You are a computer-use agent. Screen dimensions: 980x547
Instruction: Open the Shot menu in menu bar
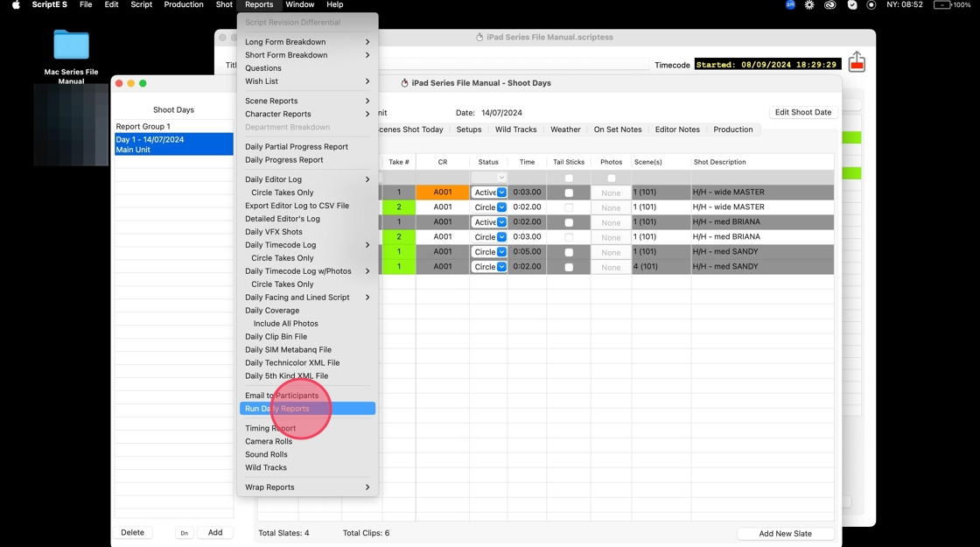[224, 4]
